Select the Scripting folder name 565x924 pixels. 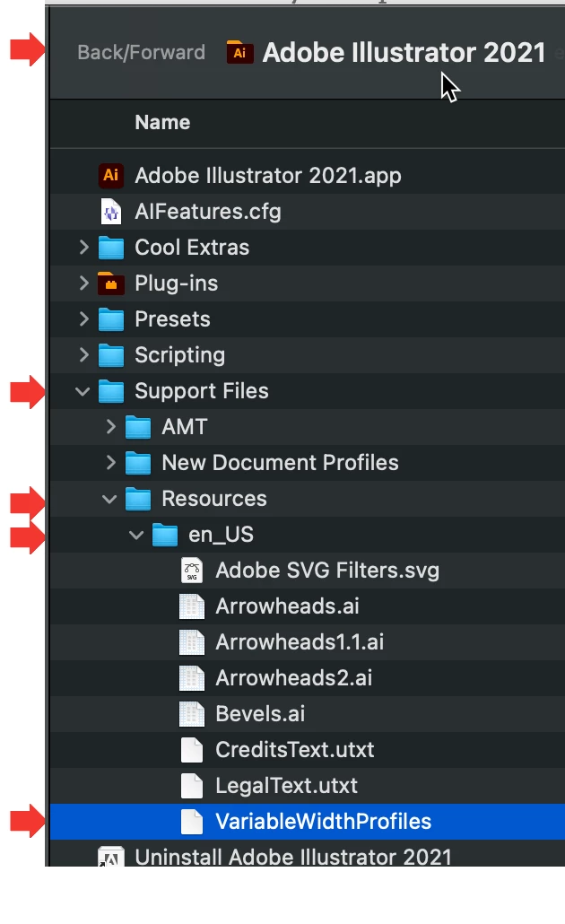coord(179,355)
